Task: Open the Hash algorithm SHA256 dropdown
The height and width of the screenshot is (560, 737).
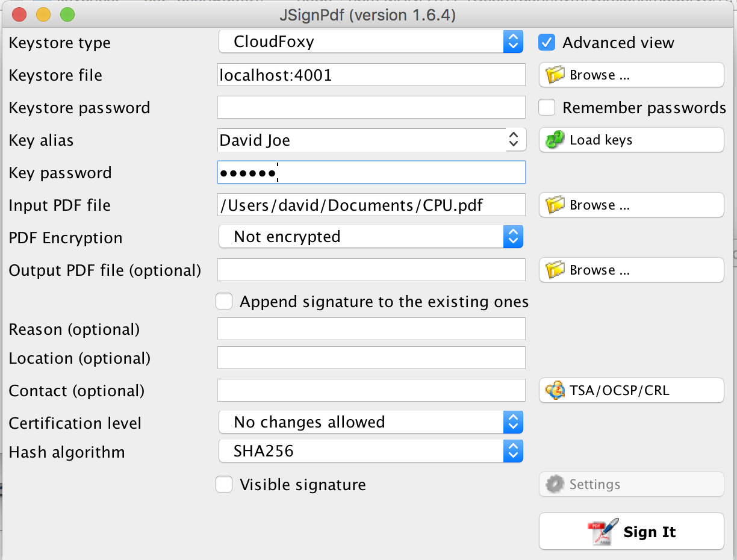Action: coord(370,451)
